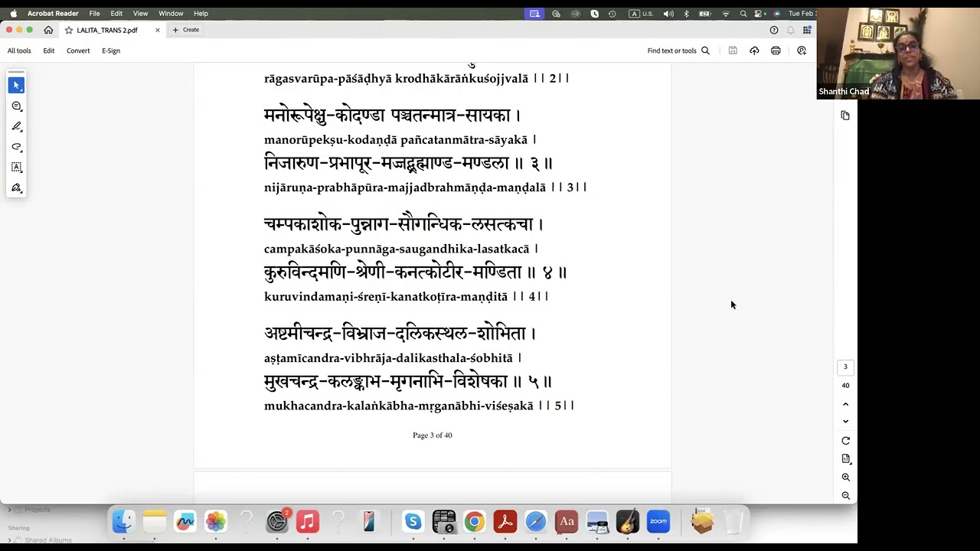Rotate the page view icon

click(x=845, y=441)
